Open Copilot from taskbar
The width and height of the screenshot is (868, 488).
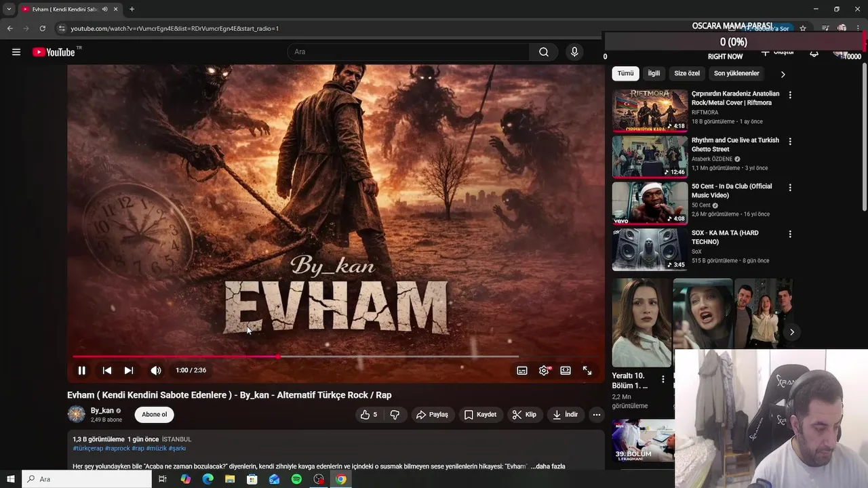186,479
